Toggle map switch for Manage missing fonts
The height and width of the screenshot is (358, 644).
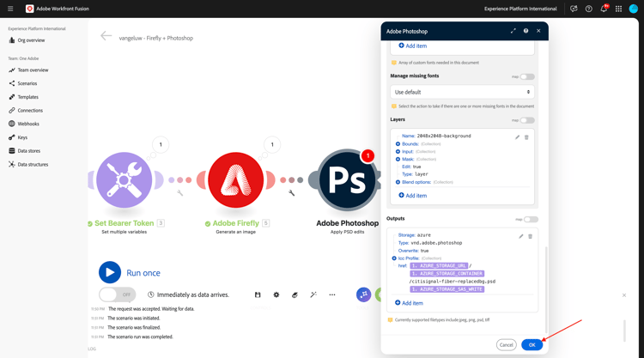[527, 76]
